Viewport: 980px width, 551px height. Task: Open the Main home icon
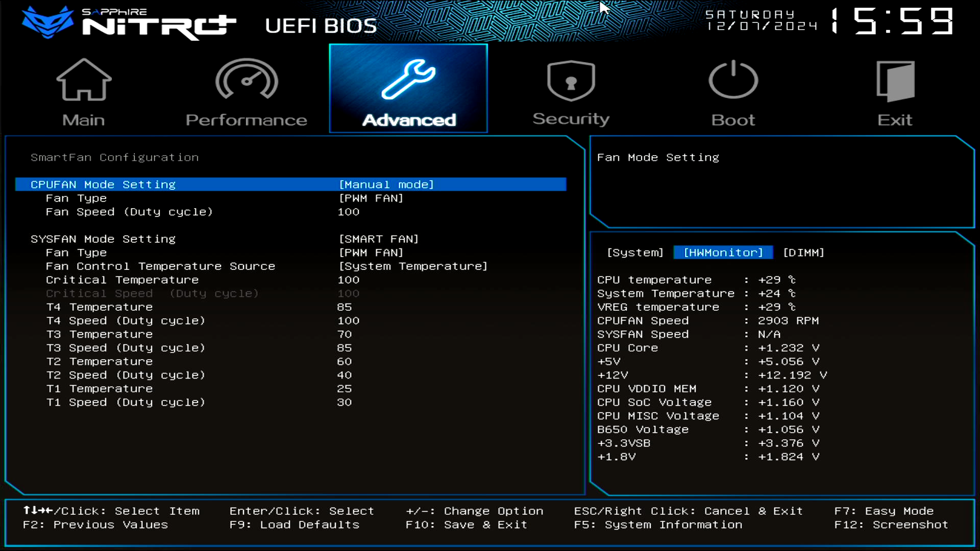(84, 80)
